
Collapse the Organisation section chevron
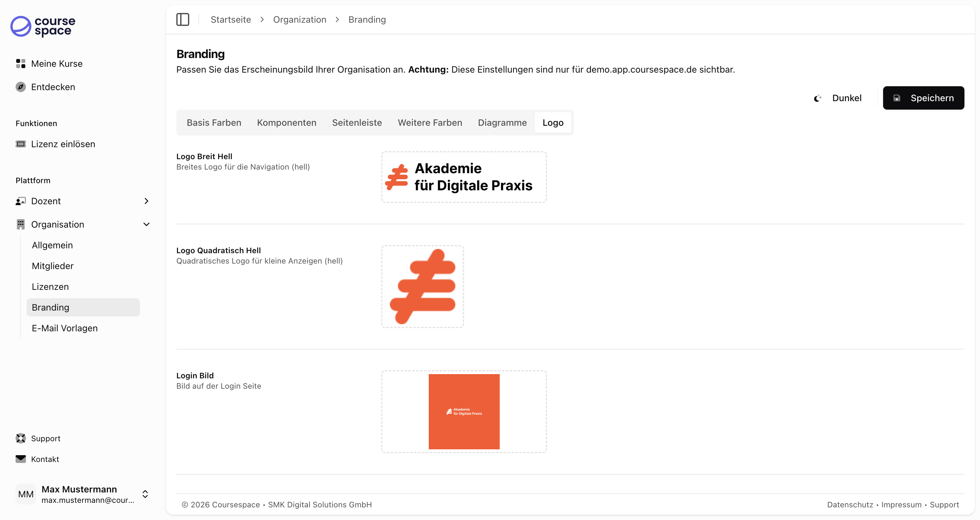pyautogui.click(x=146, y=224)
